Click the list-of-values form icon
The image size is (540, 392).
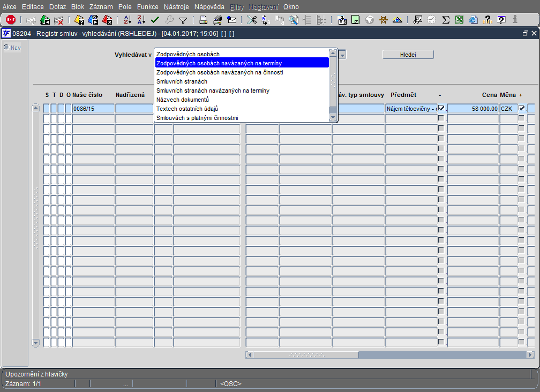(x=342, y=20)
